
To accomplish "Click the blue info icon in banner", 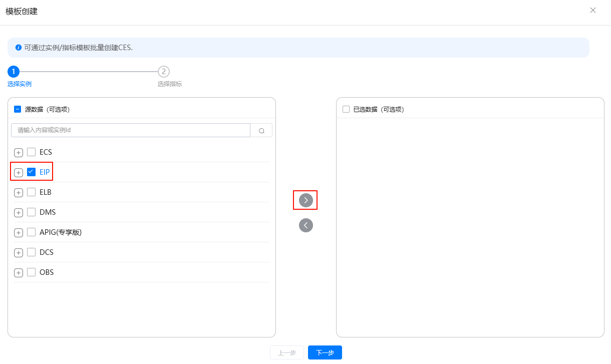I will 19,48.
